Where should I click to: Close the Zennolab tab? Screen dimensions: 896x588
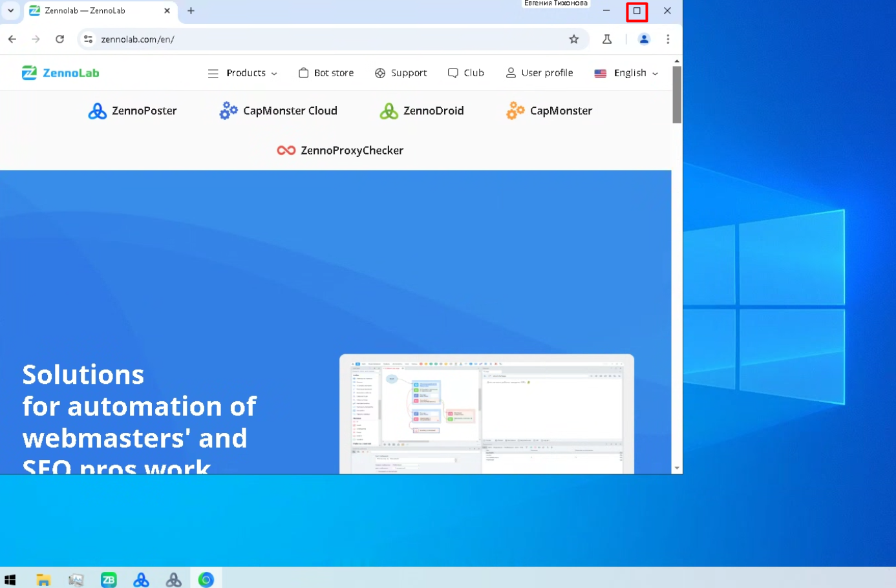[167, 11]
